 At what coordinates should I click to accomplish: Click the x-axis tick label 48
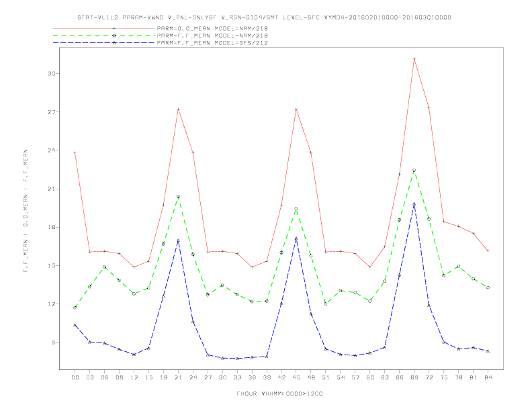coord(311,377)
